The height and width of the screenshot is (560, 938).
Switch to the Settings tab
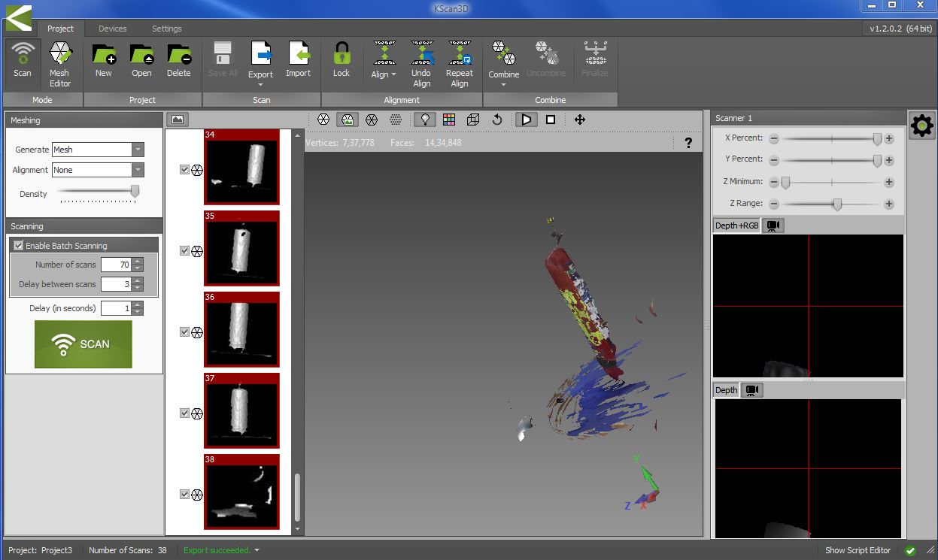[x=166, y=29]
